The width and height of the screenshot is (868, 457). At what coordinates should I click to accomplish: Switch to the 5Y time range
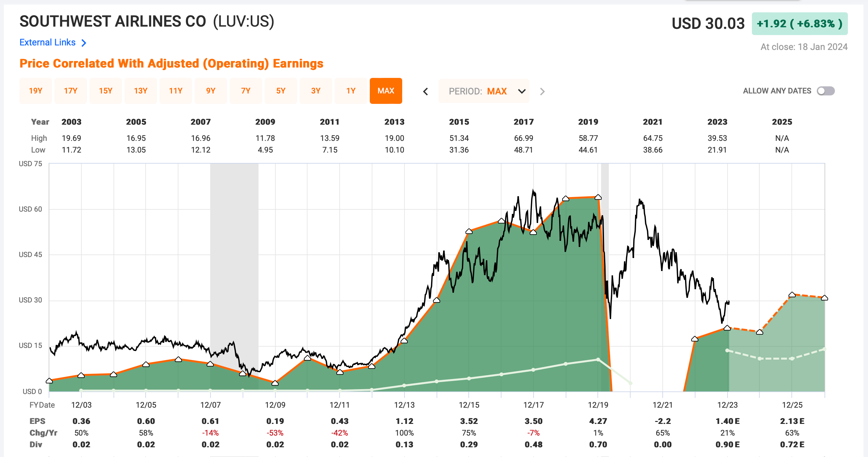(x=281, y=91)
